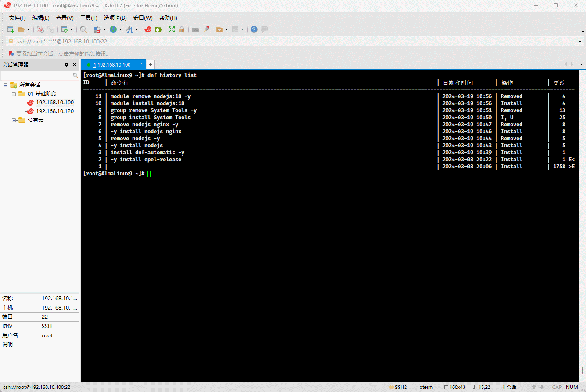Open the address bar history dropdown arrow
The image size is (586, 392).
[x=581, y=42]
